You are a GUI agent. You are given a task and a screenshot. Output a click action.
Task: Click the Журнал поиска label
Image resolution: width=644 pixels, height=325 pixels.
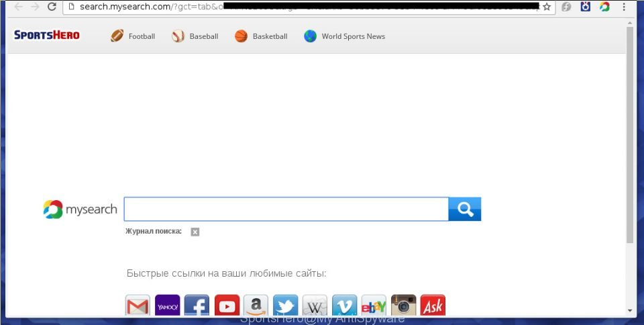(154, 231)
